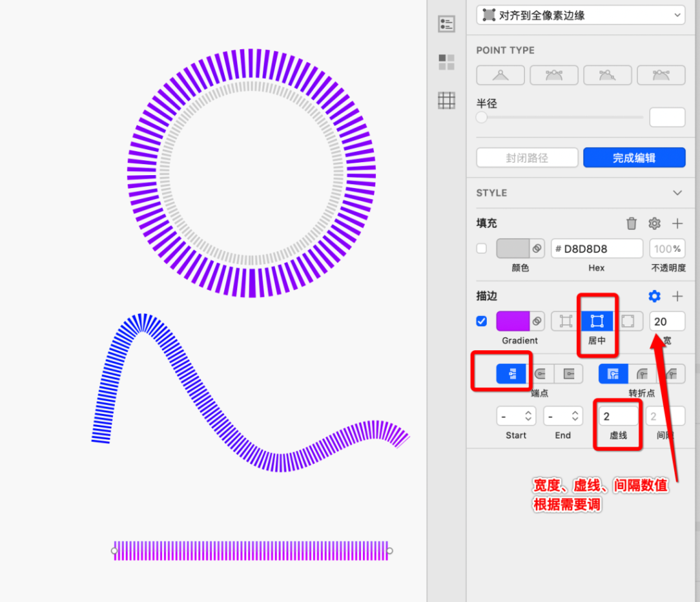Screen dimensions: 700x602
Task: Add a new border with plus
Action: pyautogui.click(x=677, y=296)
